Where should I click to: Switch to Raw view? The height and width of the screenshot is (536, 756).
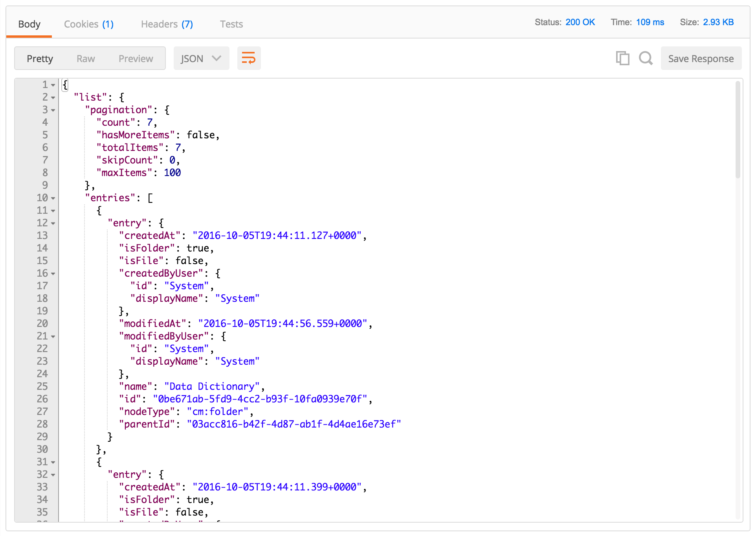pyautogui.click(x=86, y=59)
